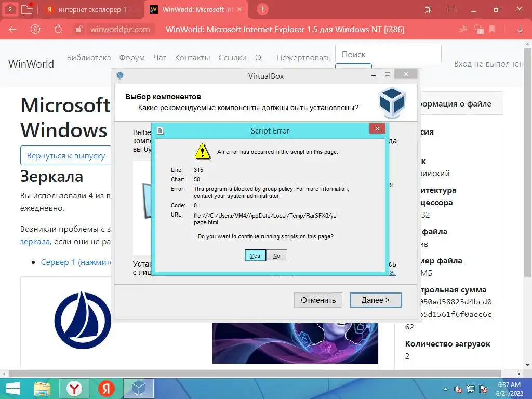Click the Далее button in VirtualBox installer
Screen dimensions: 532x399
[376, 300]
